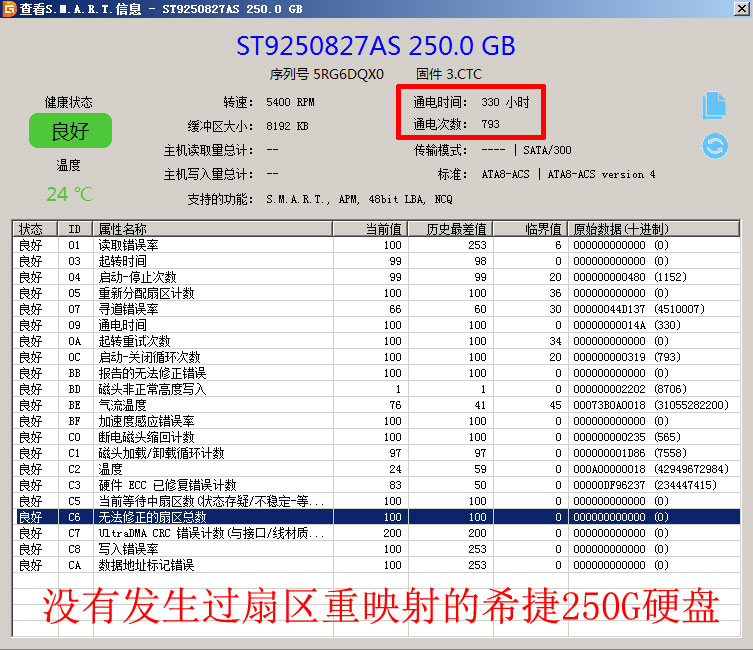Select the 加速度感应错误率 row
The height and width of the screenshot is (650, 753).
tap(376, 421)
